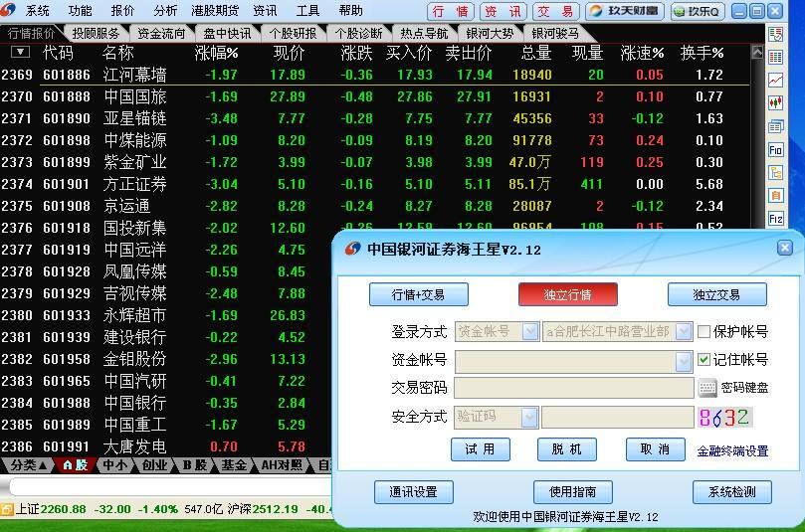Screen dimensions: 805x532
Task: Switch to the 个股研报 tab
Action: point(293,34)
